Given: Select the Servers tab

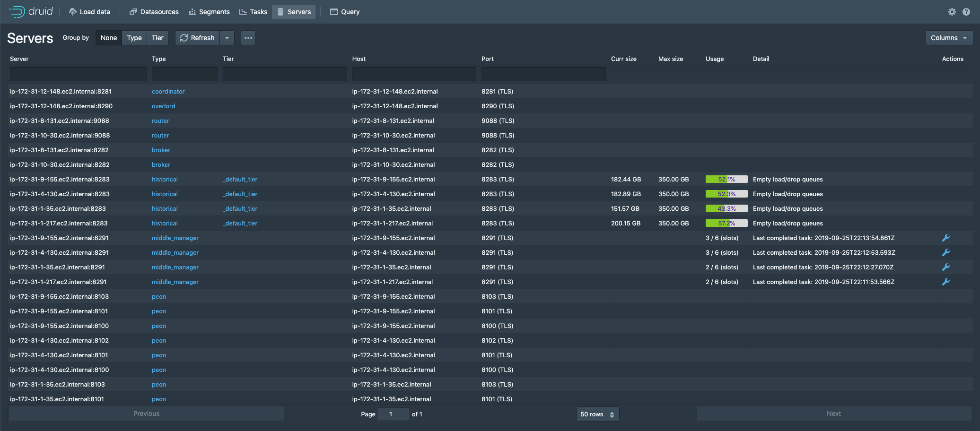Looking at the screenshot, I should pyautogui.click(x=294, y=12).
